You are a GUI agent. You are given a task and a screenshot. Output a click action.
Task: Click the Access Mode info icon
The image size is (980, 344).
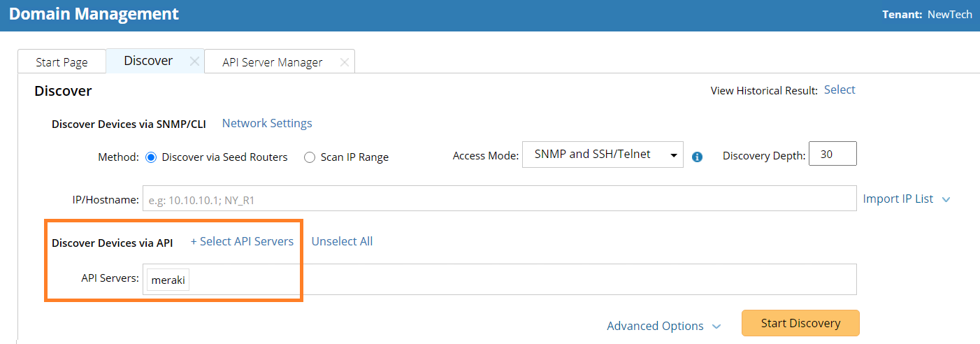pyautogui.click(x=697, y=157)
